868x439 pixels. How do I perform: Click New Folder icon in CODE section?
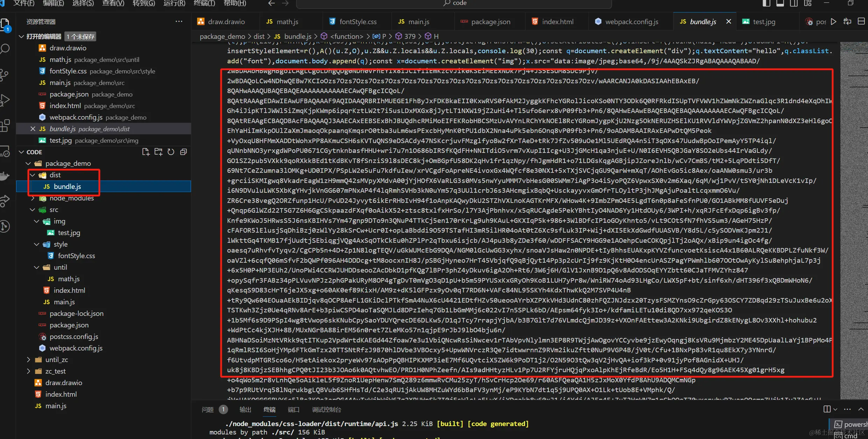158,152
